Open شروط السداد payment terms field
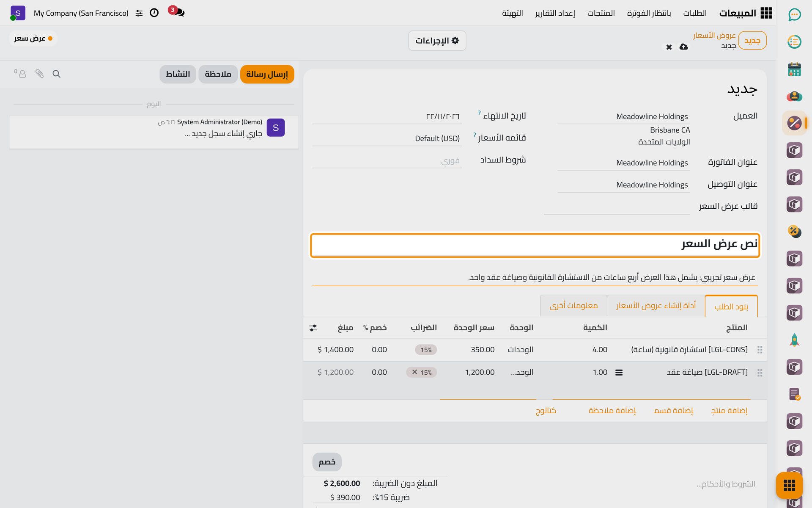The height and width of the screenshot is (508, 812). 387,160
